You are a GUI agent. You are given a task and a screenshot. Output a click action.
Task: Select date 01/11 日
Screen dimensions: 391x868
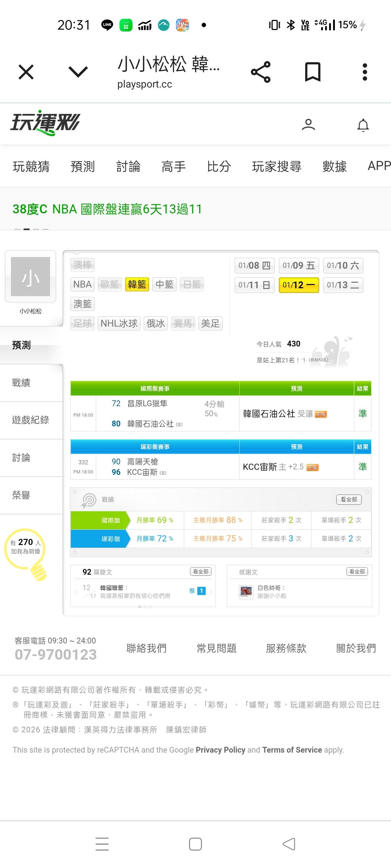click(x=255, y=285)
